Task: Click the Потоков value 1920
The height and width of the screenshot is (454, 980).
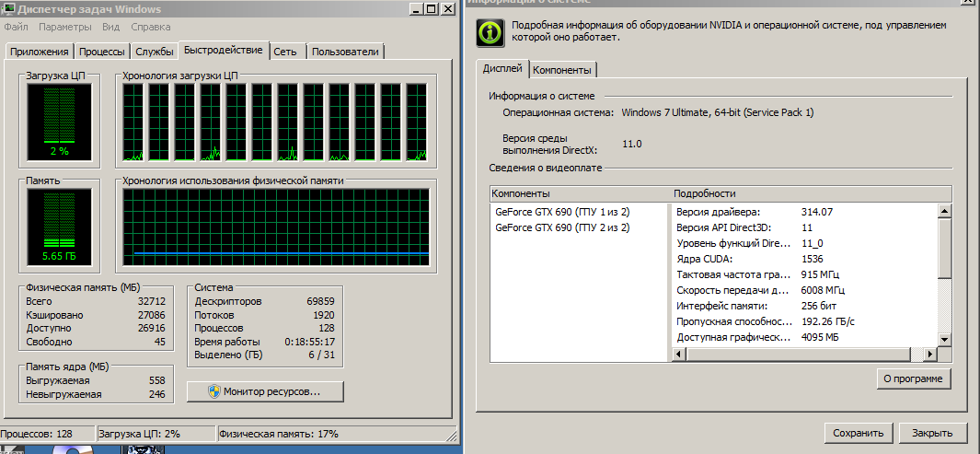Action: pos(323,315)
